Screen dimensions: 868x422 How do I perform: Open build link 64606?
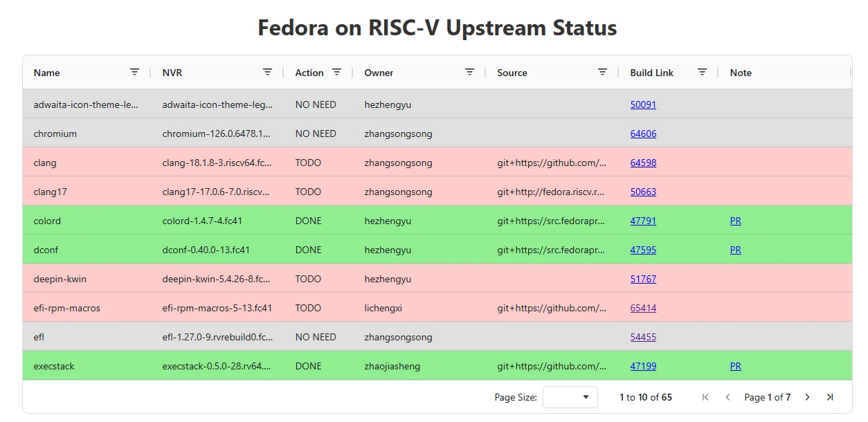(643, 134)
